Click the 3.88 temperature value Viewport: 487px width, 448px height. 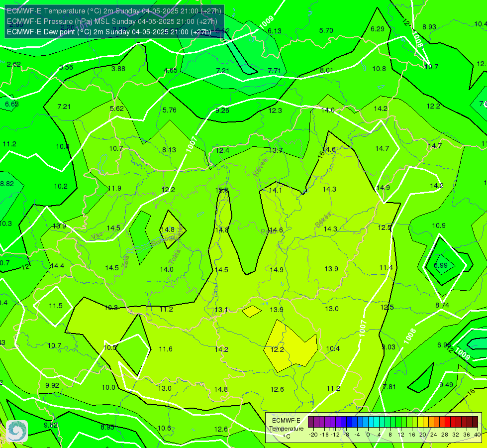(118, 69)
